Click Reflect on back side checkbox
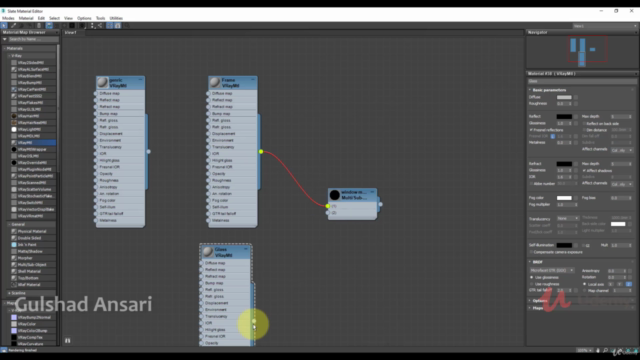The width and height of the screenshot is (640, 360). click(584, 123)
